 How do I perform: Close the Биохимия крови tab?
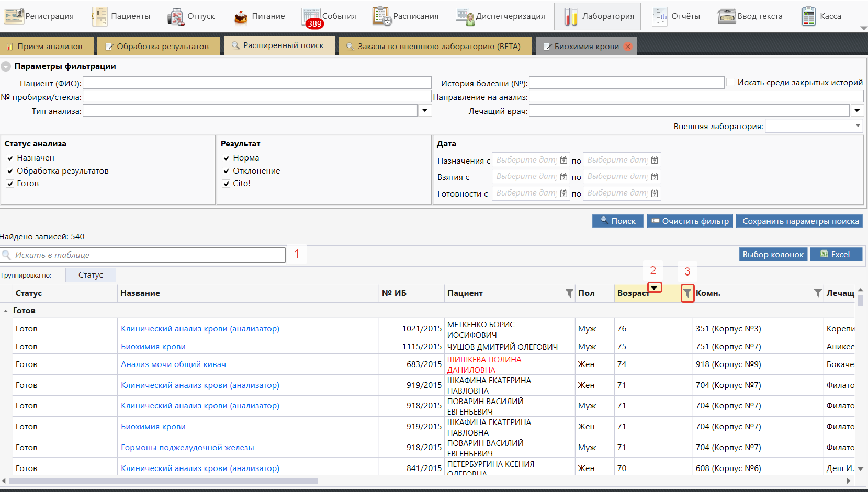(x=627, y=47)
